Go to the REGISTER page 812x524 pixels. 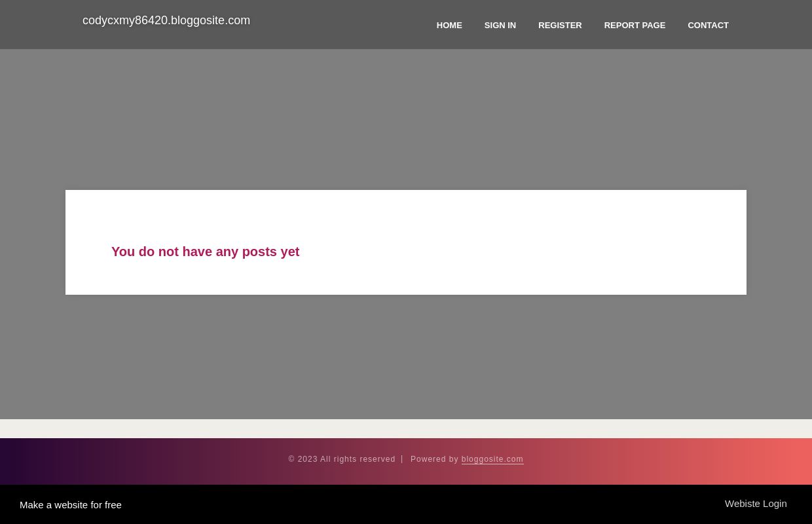click(x=560, y=25)
